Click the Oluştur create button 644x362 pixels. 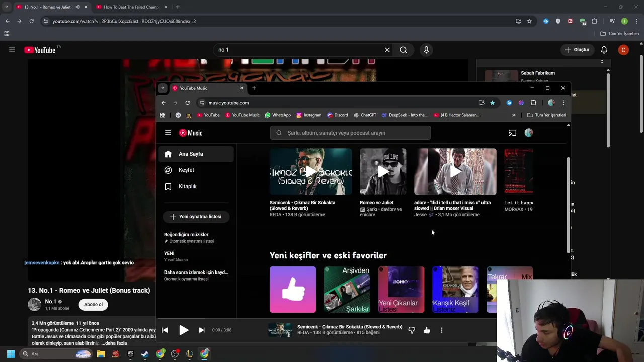tap(577, 50)
